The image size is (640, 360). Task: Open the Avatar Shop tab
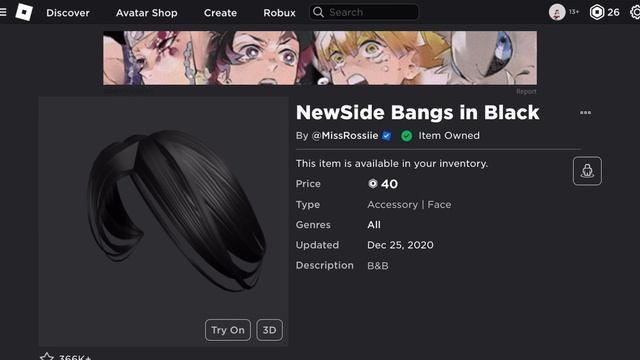click(147, 13)
